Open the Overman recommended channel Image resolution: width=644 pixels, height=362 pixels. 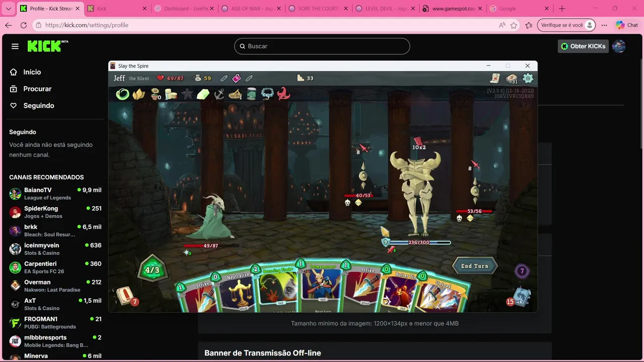55,286
